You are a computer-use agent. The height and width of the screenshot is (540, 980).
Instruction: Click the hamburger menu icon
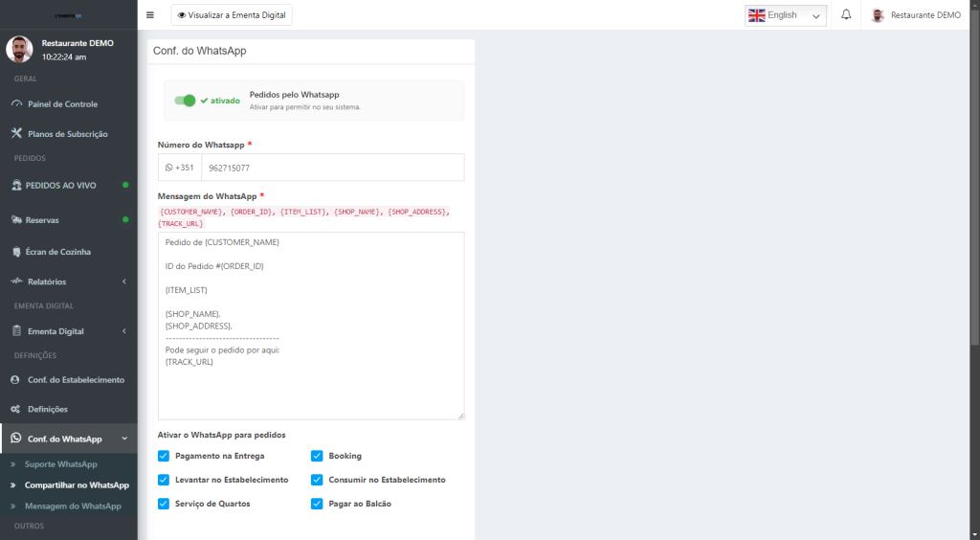click(149, 15)
